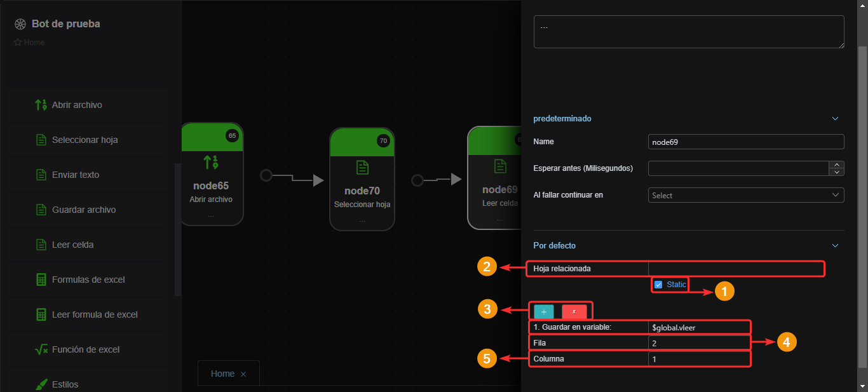This screenshot has width=868, height=392.
Task: Click the Enviar texto document icon
Action: click(41, 175)
